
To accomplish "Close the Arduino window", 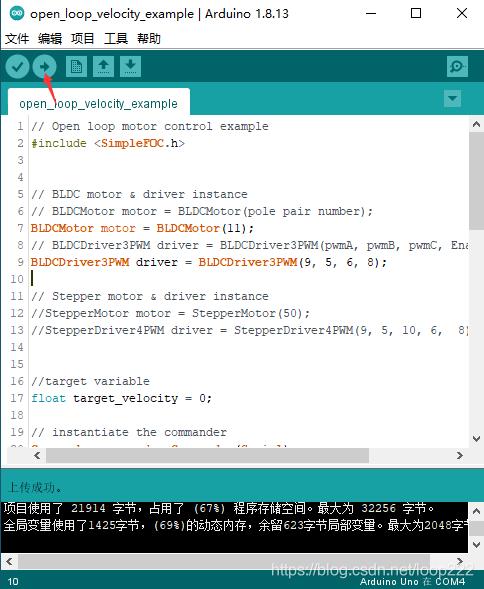I will tap(462, 14).
